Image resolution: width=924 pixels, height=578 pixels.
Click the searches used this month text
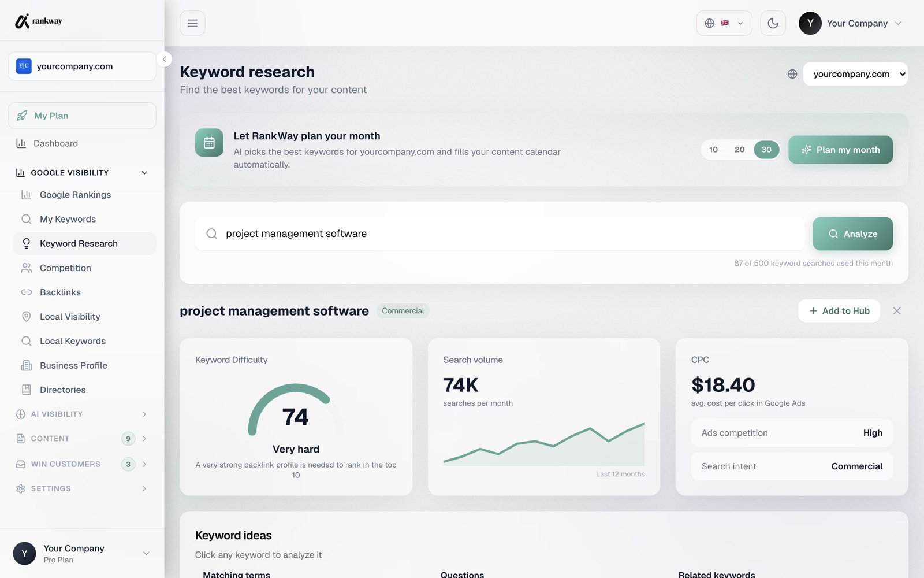tap(813, 264)
